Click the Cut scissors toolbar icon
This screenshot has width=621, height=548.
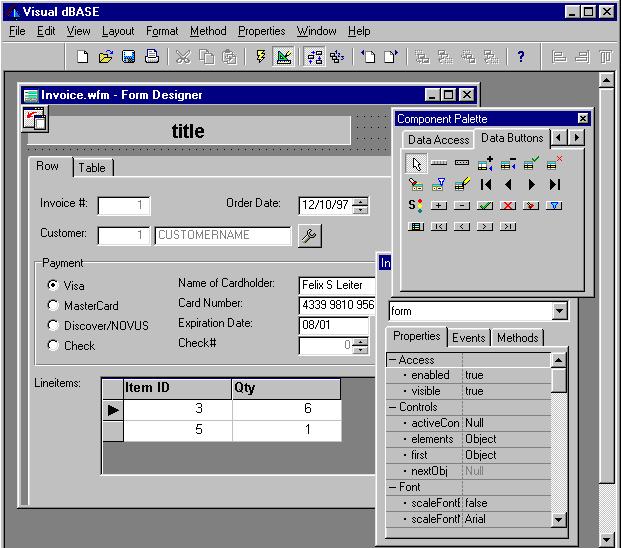click(x=183, y=57)
